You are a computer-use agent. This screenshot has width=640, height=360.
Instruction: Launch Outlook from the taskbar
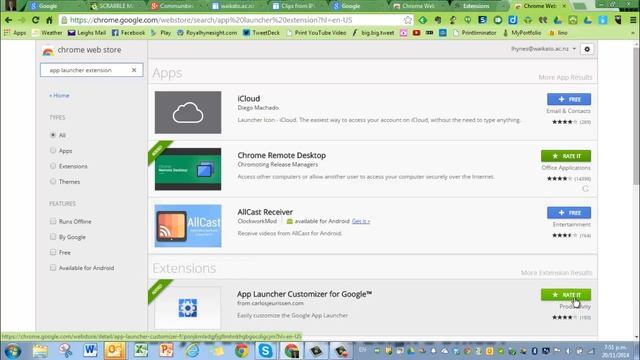(115, 351)
